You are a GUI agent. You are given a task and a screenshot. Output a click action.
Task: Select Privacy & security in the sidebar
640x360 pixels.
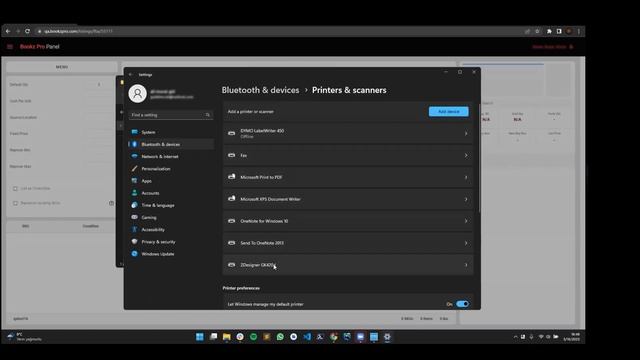(x=171, y=242)
